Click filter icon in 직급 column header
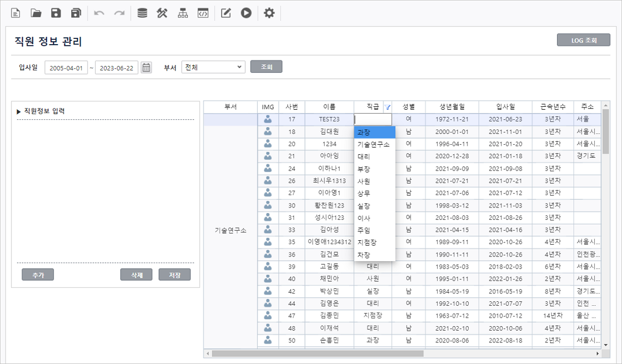622x364 pixels. [x=387, y=107]
